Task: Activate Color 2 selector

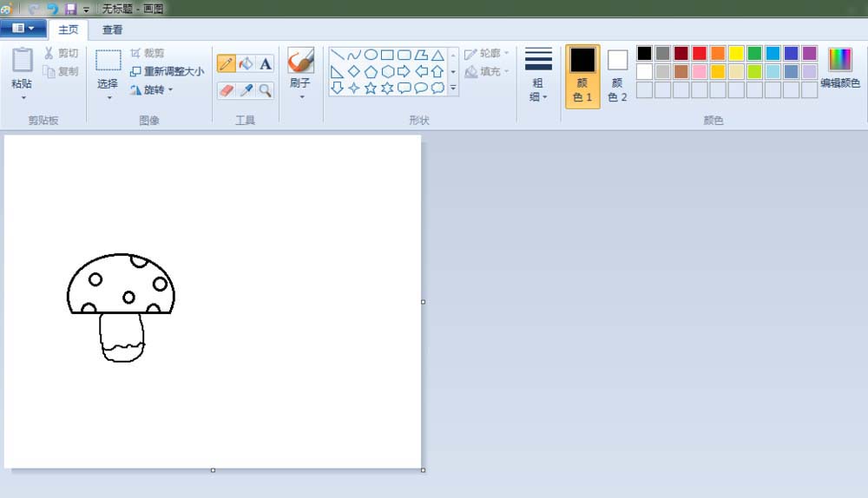Action: [617, 76]
